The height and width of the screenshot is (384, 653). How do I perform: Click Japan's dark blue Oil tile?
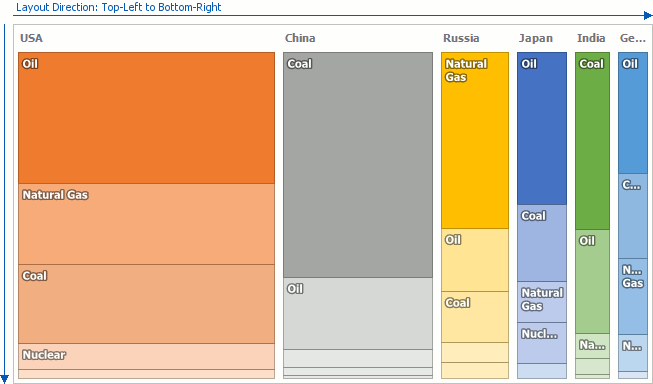tap(542, 129)
